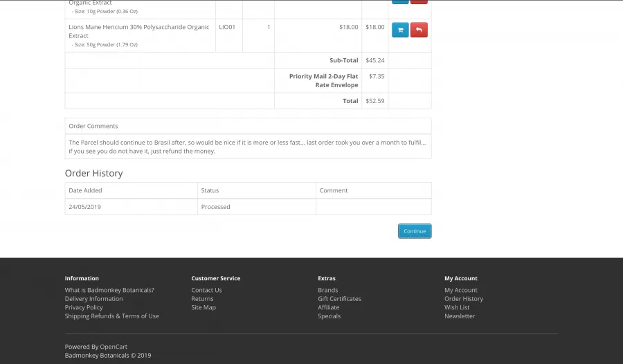Open 'What is Badmonkey Botanicals?' footer link
623x364 pixels.
tap(109, 290)
